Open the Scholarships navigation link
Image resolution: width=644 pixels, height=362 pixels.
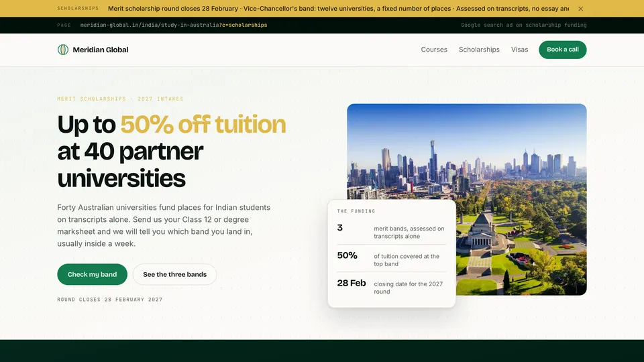[x=479, y=50]
